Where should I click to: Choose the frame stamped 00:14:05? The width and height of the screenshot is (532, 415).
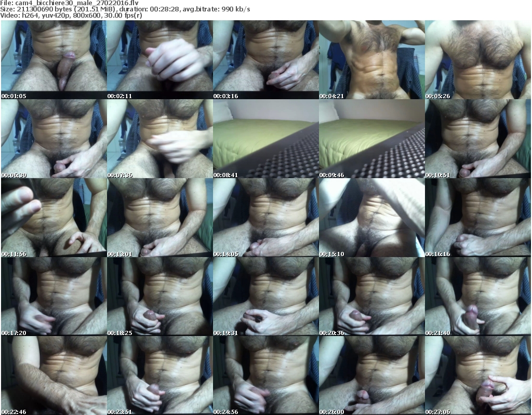[x=265, y=218]
